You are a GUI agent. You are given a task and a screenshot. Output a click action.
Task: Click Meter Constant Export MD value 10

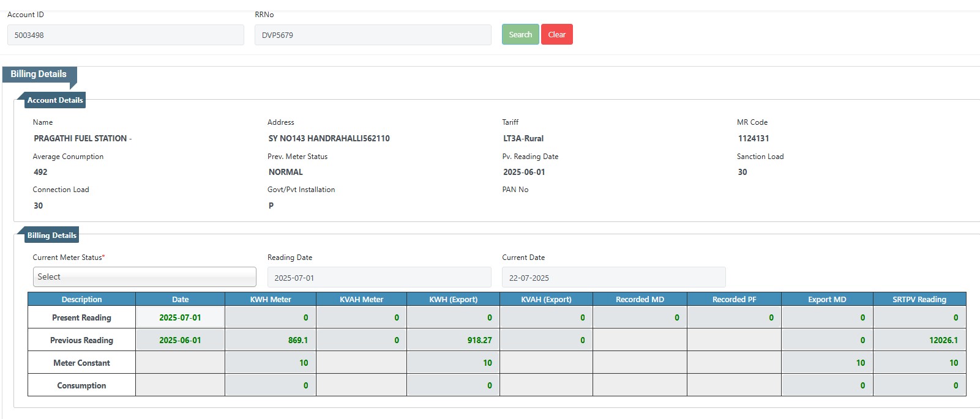coord(861,363)
